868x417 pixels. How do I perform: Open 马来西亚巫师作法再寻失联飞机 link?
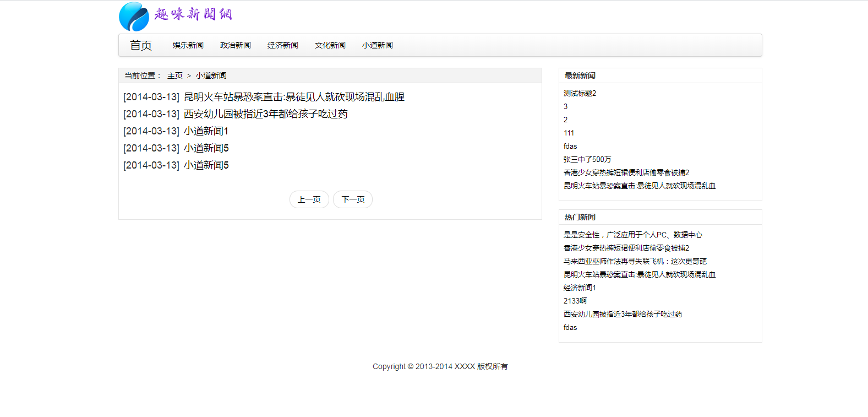coord(635,261)
